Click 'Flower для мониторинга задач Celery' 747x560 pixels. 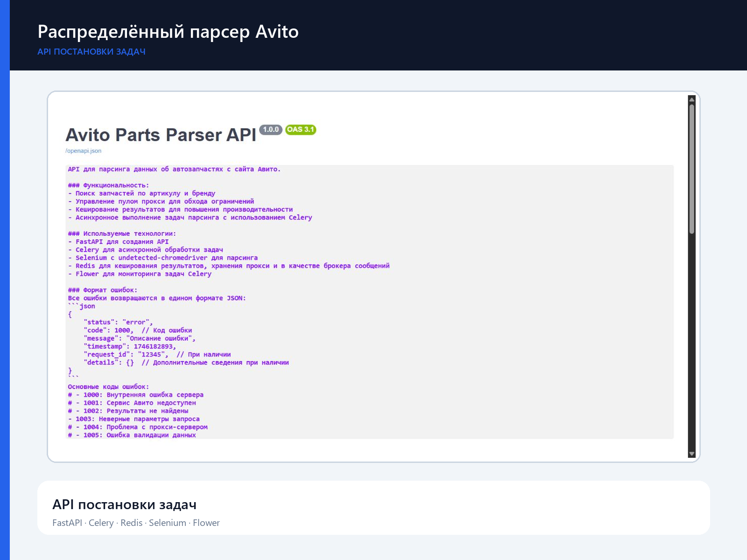click(143, 274)
